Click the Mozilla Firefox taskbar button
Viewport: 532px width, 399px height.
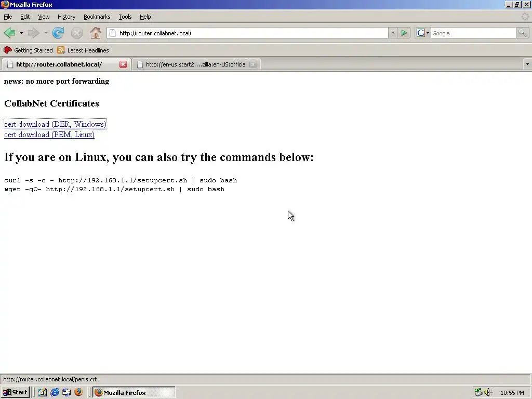(x=134, y=393)
